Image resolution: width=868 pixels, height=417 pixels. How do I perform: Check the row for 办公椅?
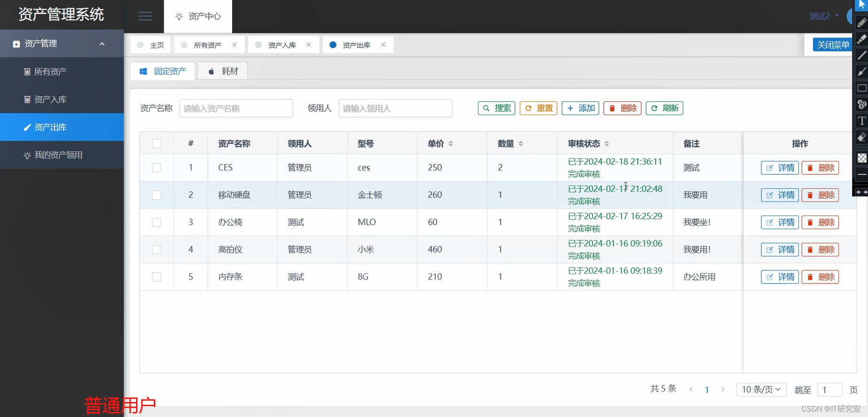click(x=156, y=222)
